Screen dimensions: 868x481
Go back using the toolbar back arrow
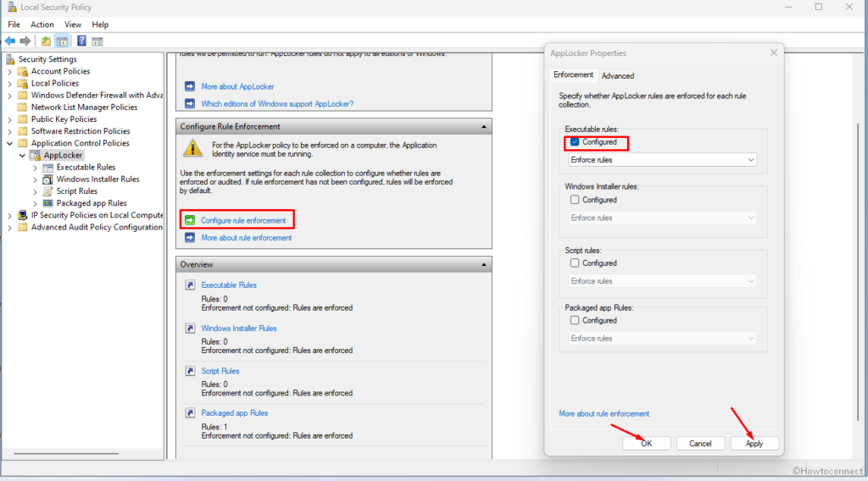pyautogui.click(x=10, y=41)
